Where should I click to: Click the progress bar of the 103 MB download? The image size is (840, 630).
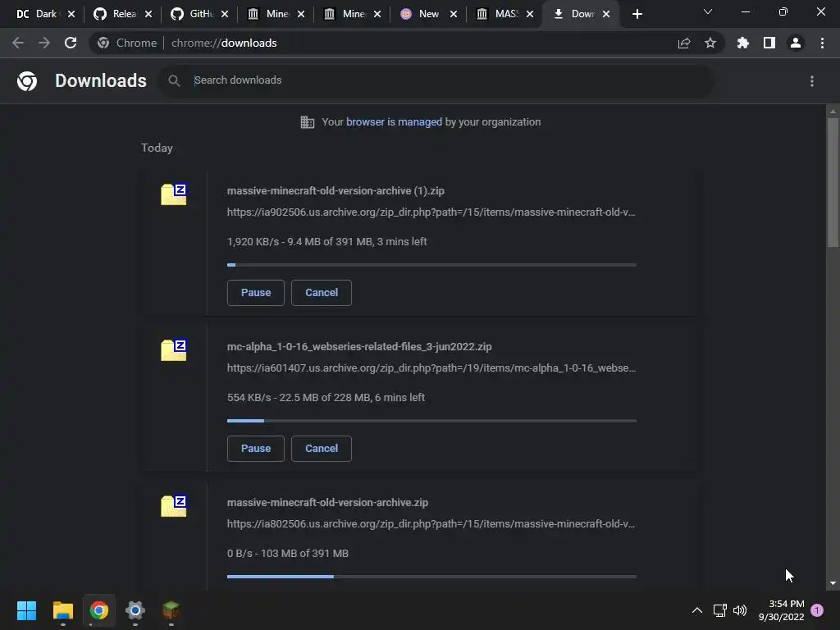click(431, 577)
